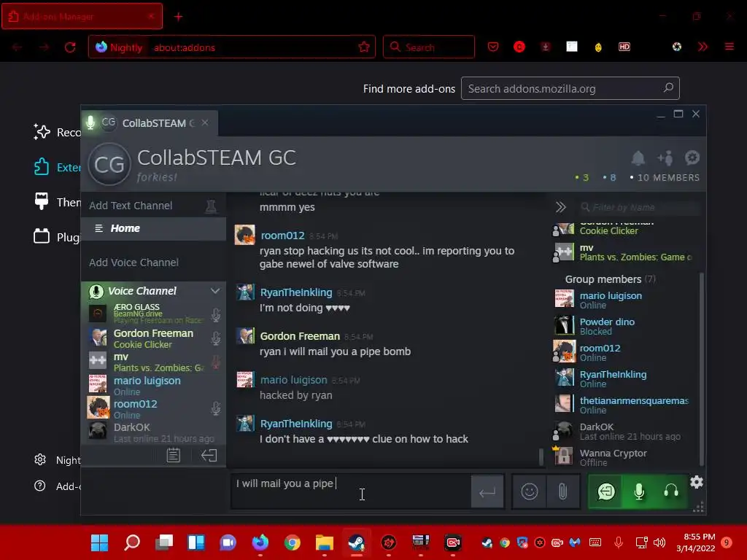This screenshot has height=560, width=747.
Task: Expand more tools double-chevron in Firefox toolbar
Action: [x=703, y=47]
